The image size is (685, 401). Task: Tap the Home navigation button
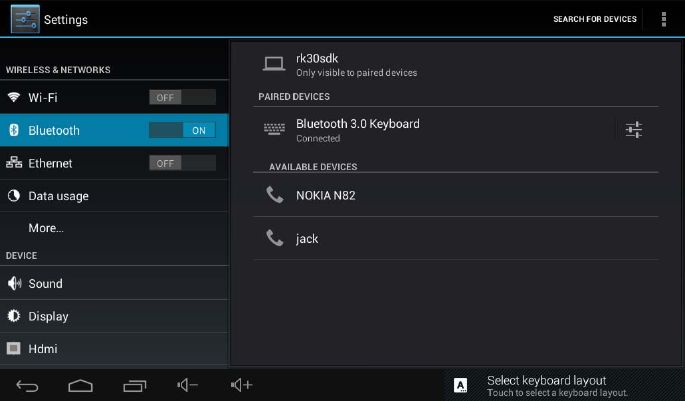click(80, 385)
